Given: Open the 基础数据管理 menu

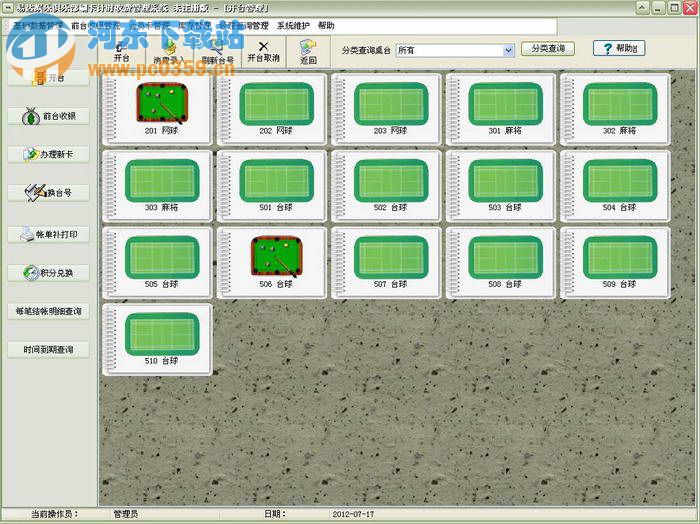Looking at the screenshot, I should tap(38, 26).
